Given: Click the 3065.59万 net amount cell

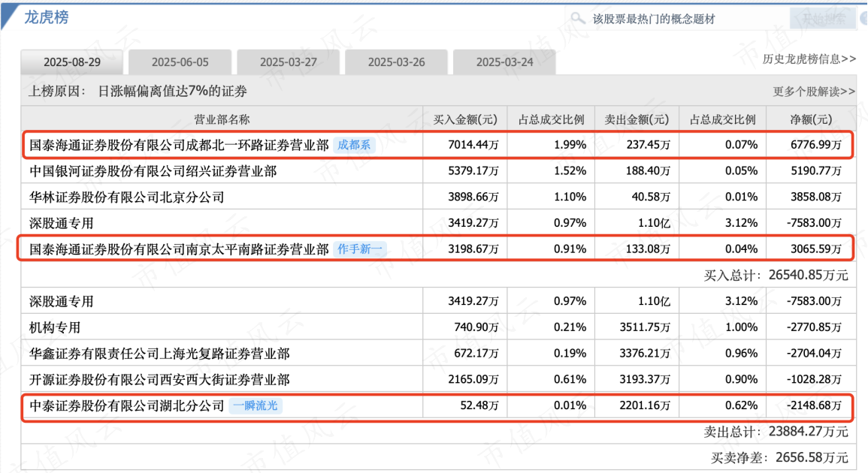Looking at the screenshot, I should [816, 249].
